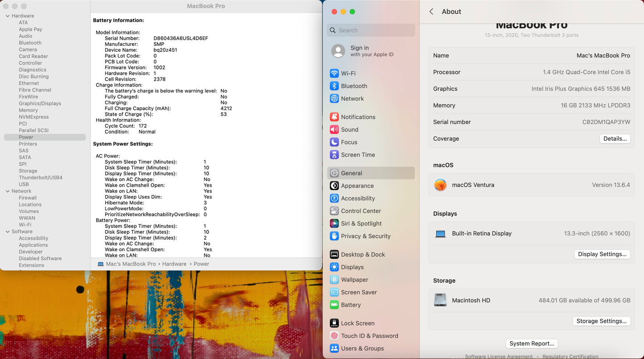Open Screen Time hourglass icon
The image size is (644, 359).
[334, 155]
